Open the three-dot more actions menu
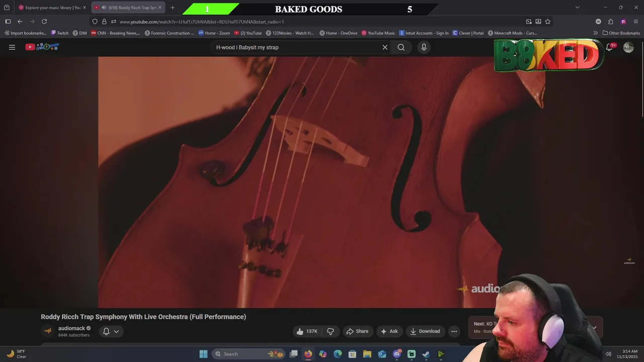The image size is (644, 362). point(454,331)
